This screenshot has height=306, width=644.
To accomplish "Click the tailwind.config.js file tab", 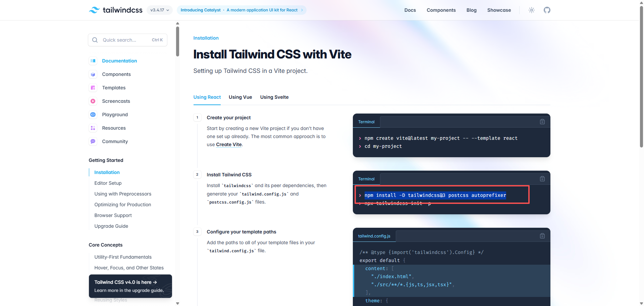I will (x=374, y=236).
